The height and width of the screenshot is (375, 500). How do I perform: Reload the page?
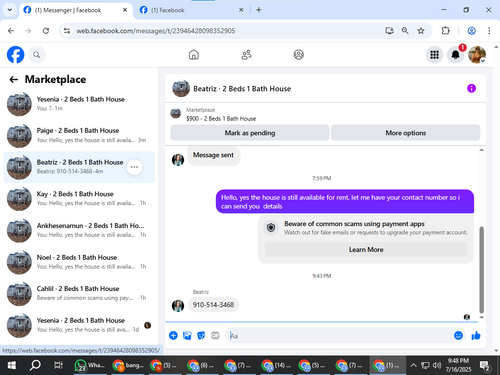(x=46, y=31)
